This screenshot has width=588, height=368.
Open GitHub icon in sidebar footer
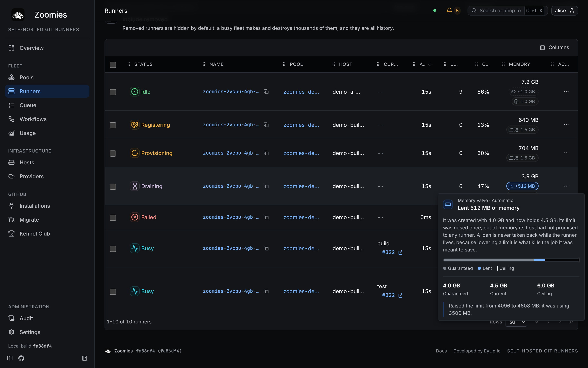[21, 358]
